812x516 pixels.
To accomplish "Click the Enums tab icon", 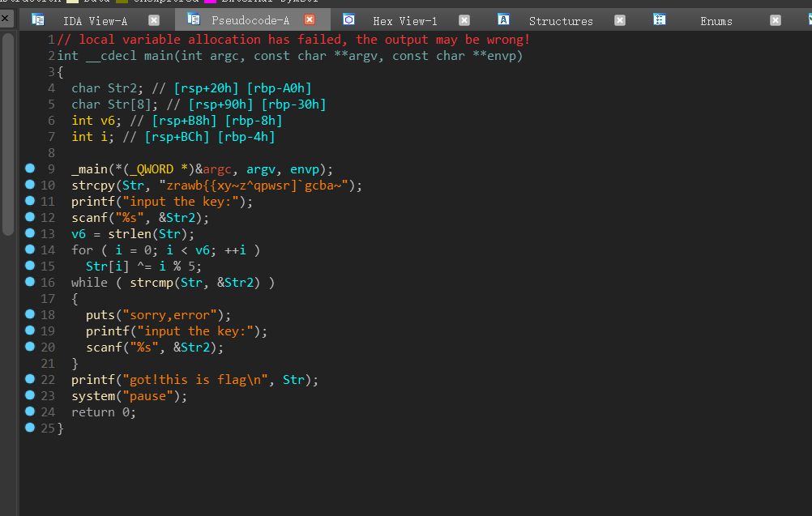I will point(660,19).
